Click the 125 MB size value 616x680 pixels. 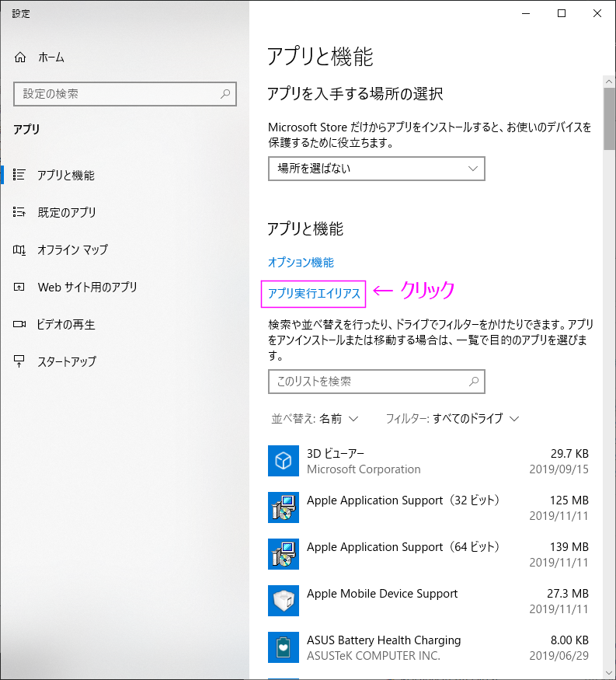click(x=569, y=500)
